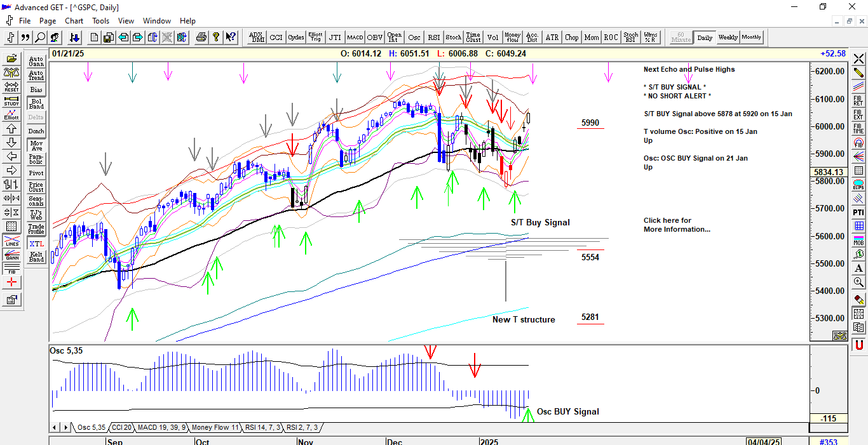This screenshot has height=445, width=868.
Task: Open the Chart menu
Action: click(74, 21)
